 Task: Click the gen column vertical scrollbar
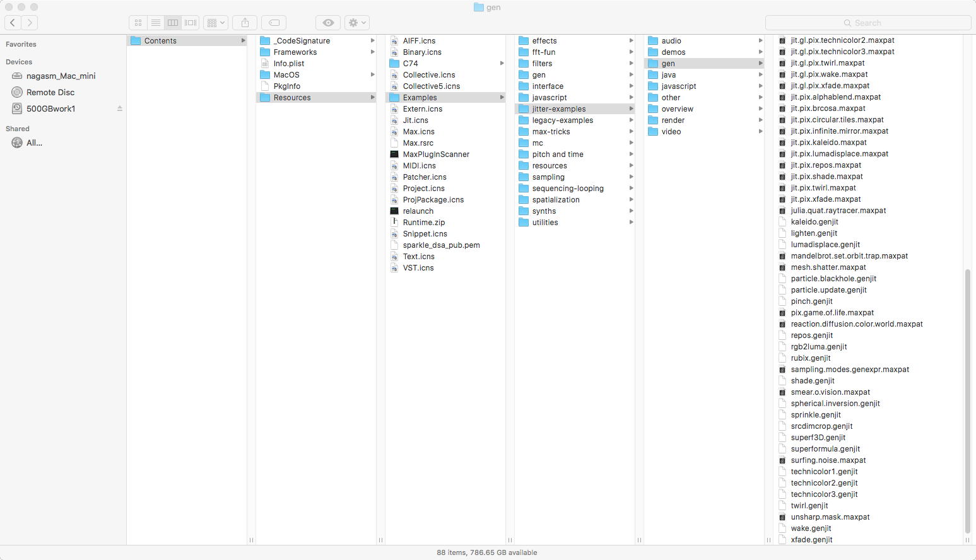[968, 402]
